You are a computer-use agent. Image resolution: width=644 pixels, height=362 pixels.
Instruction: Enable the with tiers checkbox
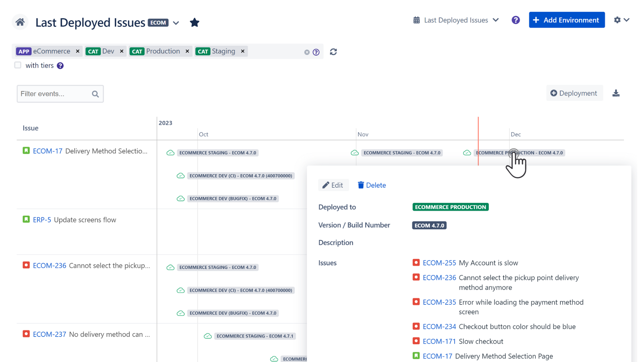coord(18,65)
